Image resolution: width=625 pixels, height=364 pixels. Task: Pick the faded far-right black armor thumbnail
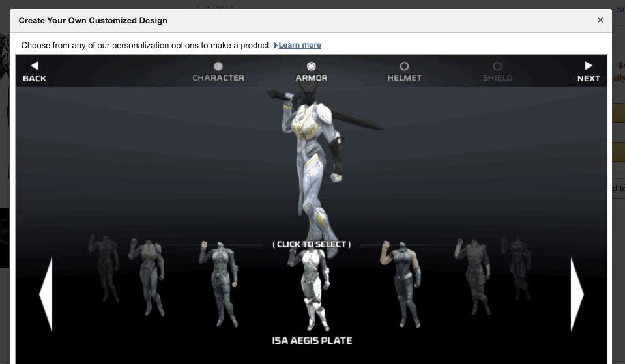(x=517, y=268)
